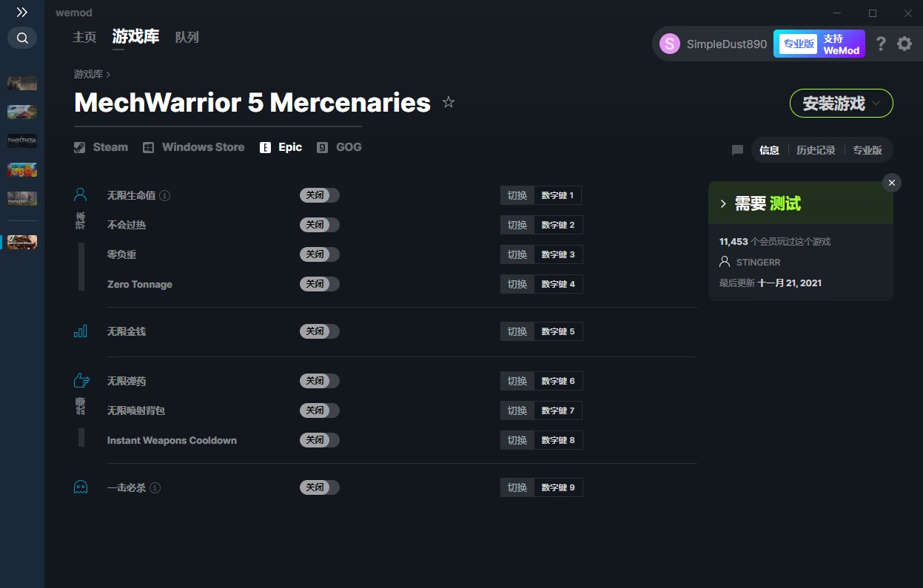Open the third game thumbnail in the sidebar
Image resolution: width=923 pixels, height=588 pixels.
click(22, 141)
